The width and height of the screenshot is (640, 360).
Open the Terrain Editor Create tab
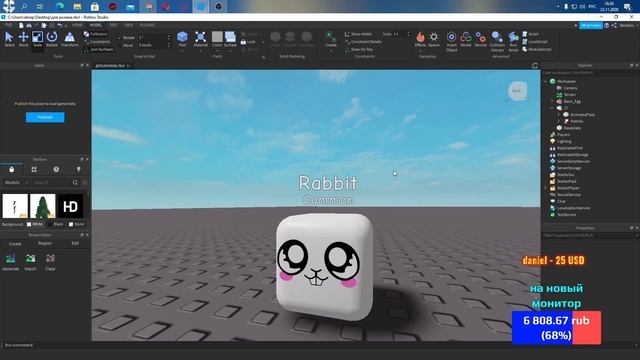point(15,244)
